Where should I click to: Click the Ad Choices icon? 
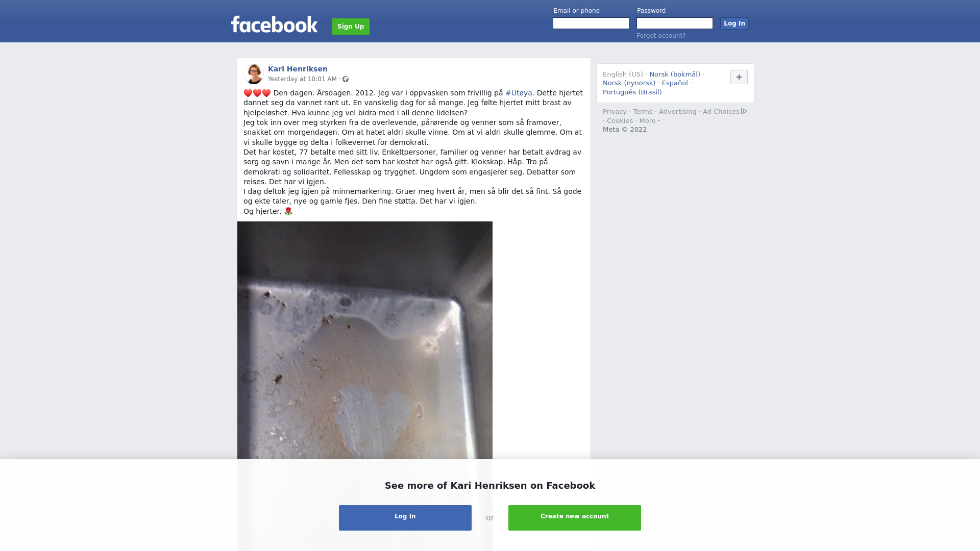pyautogui.click(x=744, y=111)
